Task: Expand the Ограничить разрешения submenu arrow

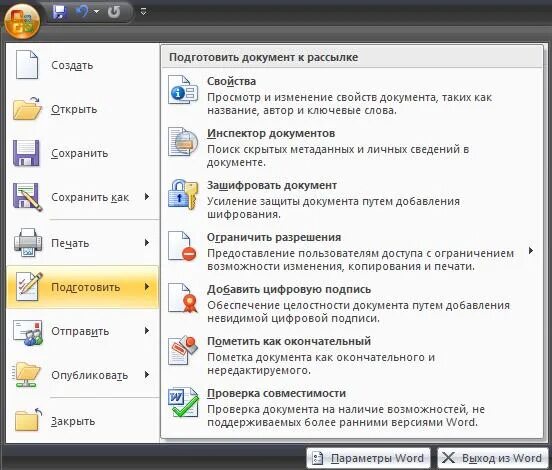Action: (531, 251)
